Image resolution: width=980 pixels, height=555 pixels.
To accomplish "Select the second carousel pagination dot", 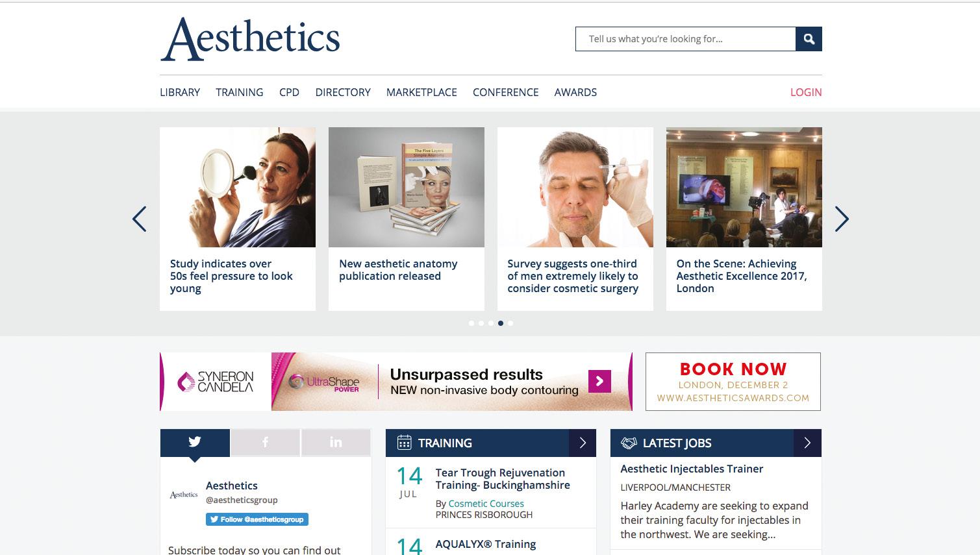I will coord(481,323).
